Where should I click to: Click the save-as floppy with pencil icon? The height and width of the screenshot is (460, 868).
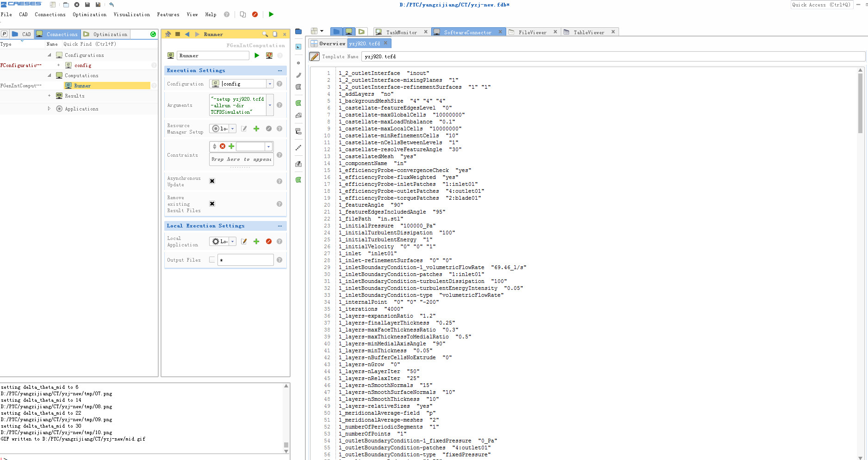(x=98, y=5)
